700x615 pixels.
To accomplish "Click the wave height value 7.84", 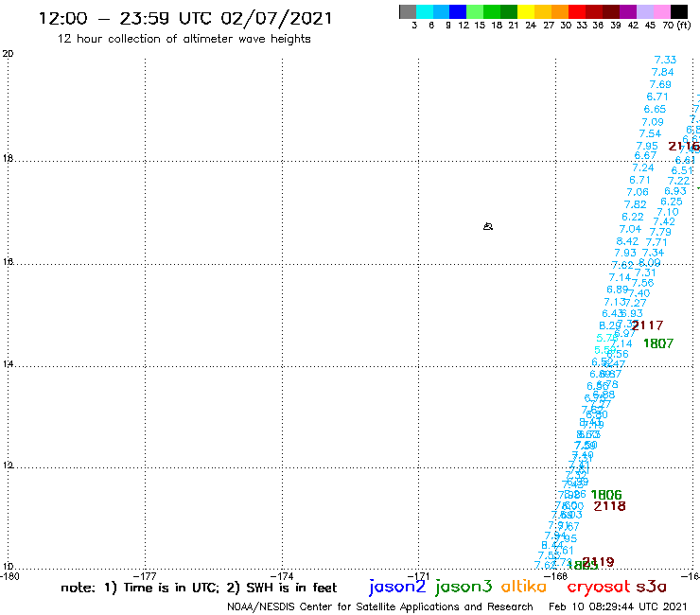I will [662, 72].
